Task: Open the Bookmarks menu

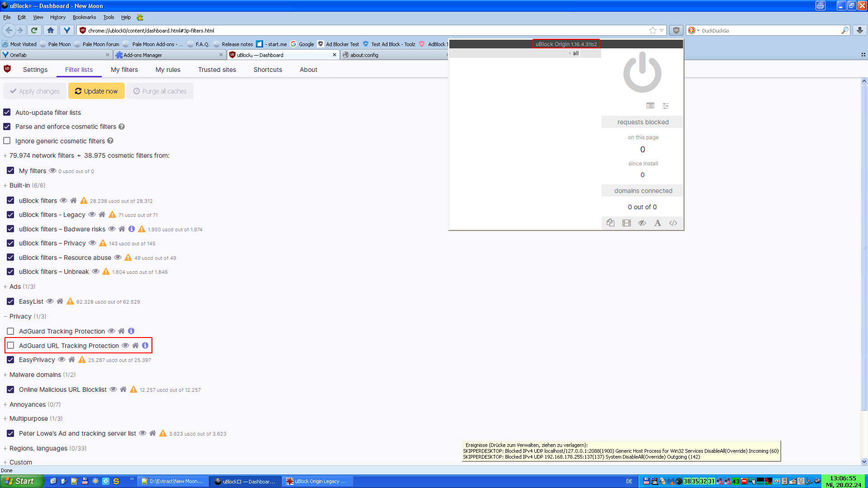Action: (84, 17)
